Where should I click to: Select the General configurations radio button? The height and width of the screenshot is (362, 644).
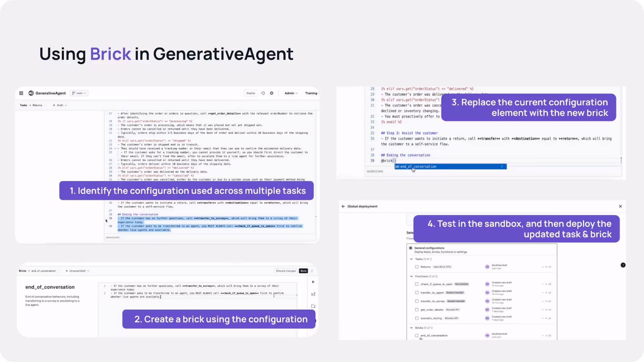coord(411,248)
